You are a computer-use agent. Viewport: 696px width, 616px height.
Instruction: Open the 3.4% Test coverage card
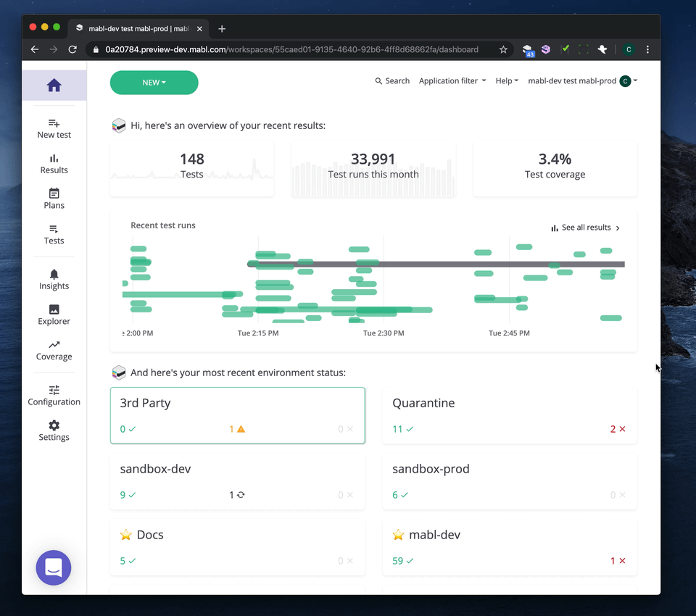point(555,169)
